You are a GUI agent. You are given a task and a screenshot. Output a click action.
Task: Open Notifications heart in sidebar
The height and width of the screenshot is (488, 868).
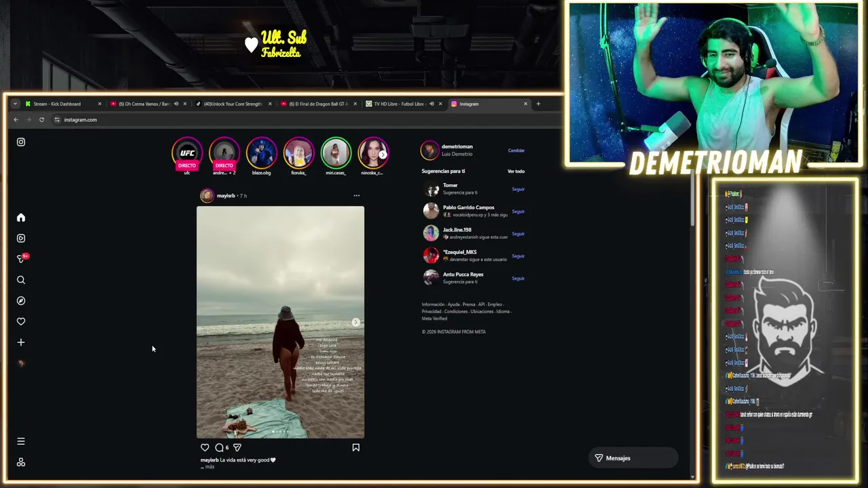click(21, 321)
